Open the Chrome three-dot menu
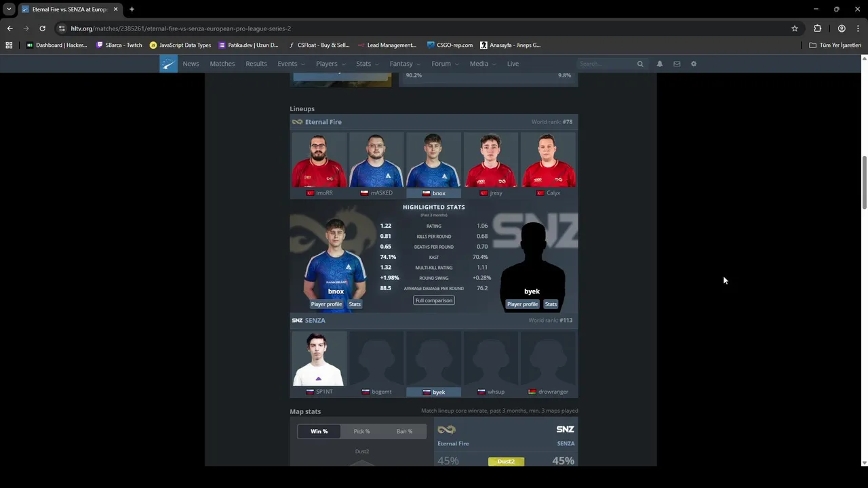 (859, 28)
